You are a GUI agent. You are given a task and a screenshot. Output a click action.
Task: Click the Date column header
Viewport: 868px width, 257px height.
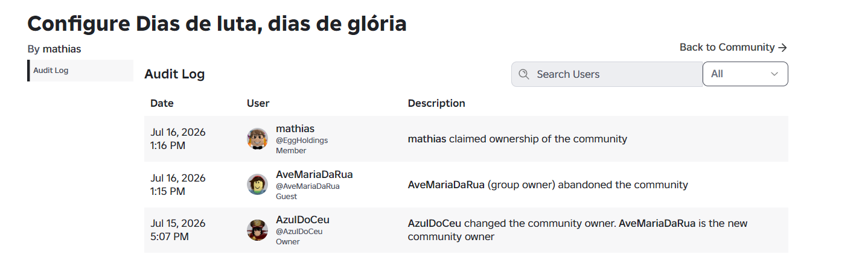pyautogui.click(x=162, y=103)
